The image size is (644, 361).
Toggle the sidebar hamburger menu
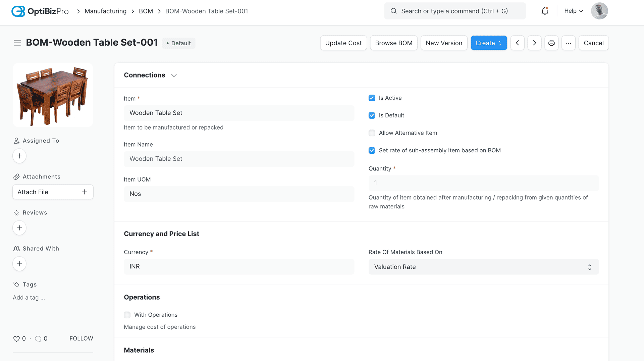(17, 43)
